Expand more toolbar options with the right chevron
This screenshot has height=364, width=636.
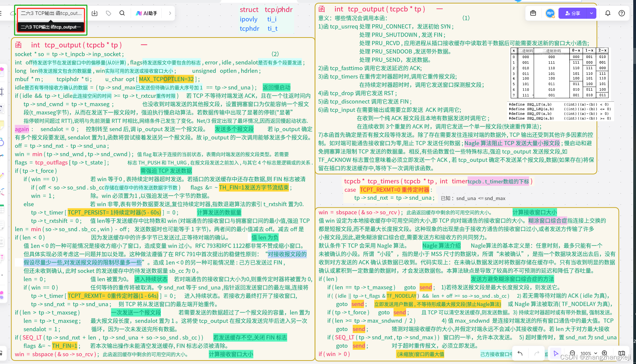click(169, 13)
